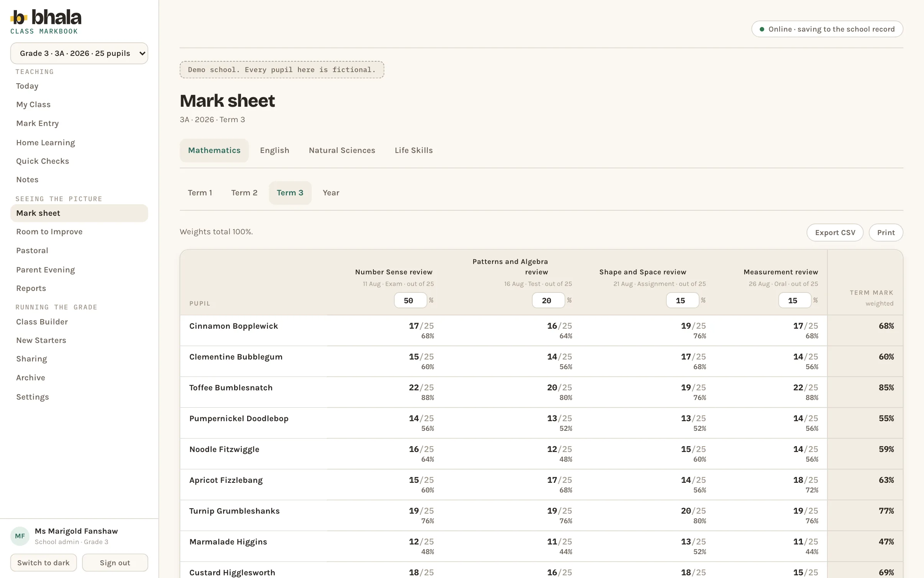Click the online saving status pill
This screenshot has width=924, height=578.
click(x=827, y=29)
